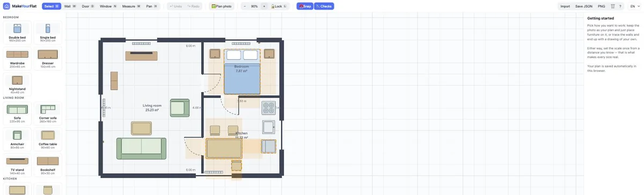The height and width of the screenshot is (195, 644).
Task: Select the coffee table above the sofa
Action: (142, 128)
